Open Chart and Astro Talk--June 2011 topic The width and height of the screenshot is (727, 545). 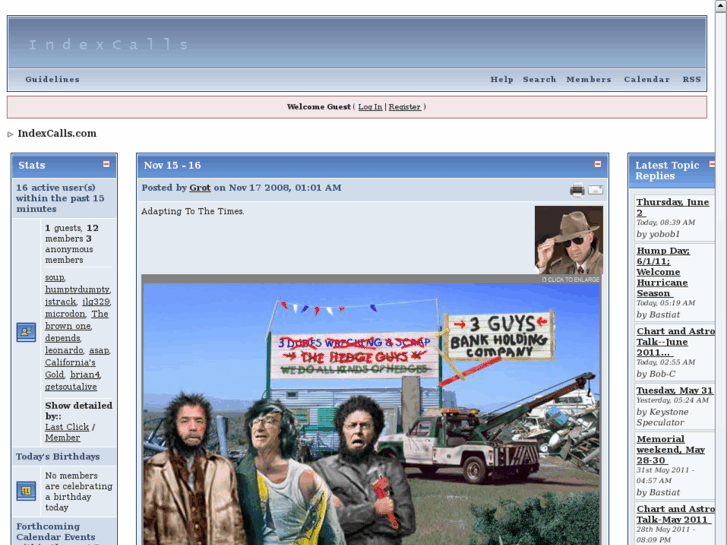point(676,342)
